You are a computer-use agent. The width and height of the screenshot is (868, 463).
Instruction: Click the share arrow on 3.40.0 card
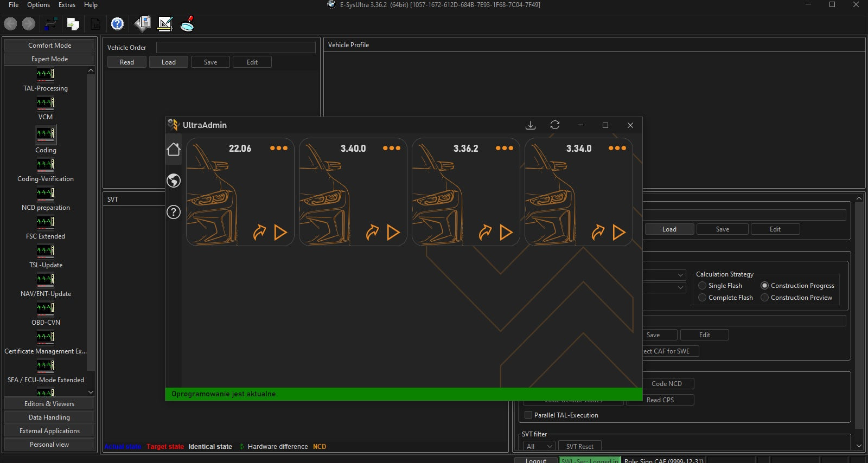[373, 233]
